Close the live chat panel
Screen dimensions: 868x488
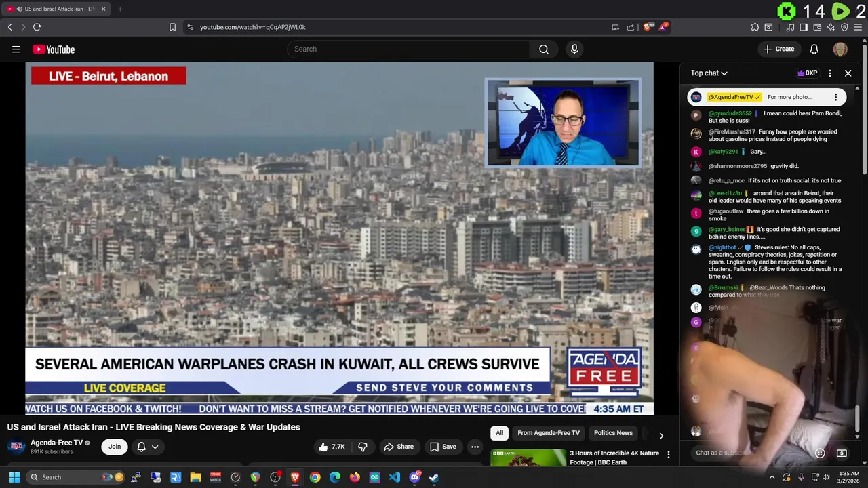point(848,73)
